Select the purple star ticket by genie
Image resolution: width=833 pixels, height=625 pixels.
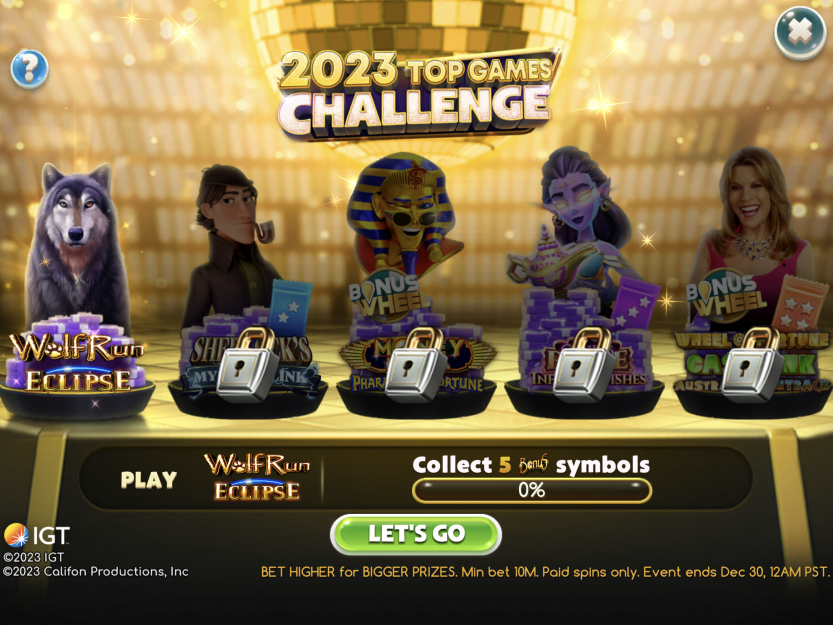[x=635, y=301]
